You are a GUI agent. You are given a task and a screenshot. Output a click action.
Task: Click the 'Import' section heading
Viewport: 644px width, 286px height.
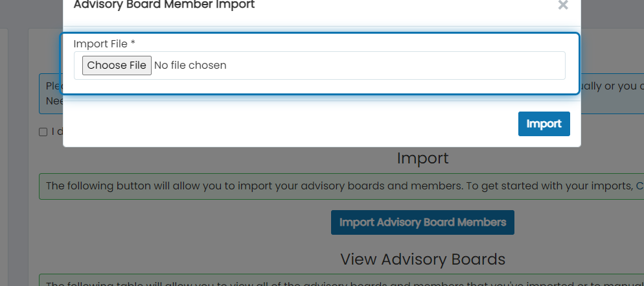coord(422,158)
